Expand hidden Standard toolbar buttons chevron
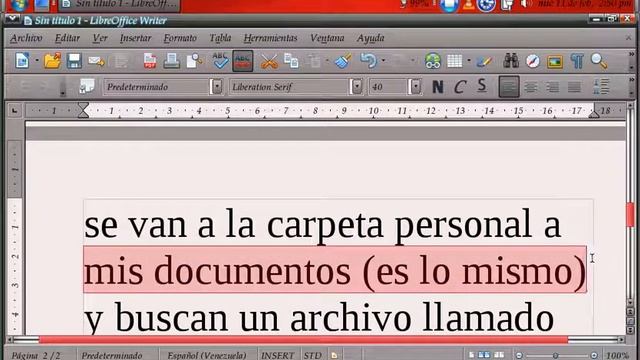 pyautogui.click(x=631, y=54)
